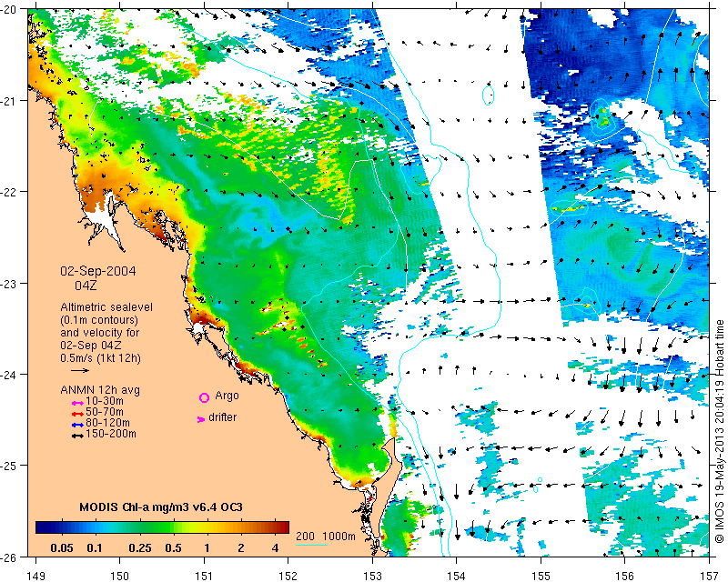Click latitude label '-22' on the left axis
The image size is (728, 582).
click(x=8, y=192)
